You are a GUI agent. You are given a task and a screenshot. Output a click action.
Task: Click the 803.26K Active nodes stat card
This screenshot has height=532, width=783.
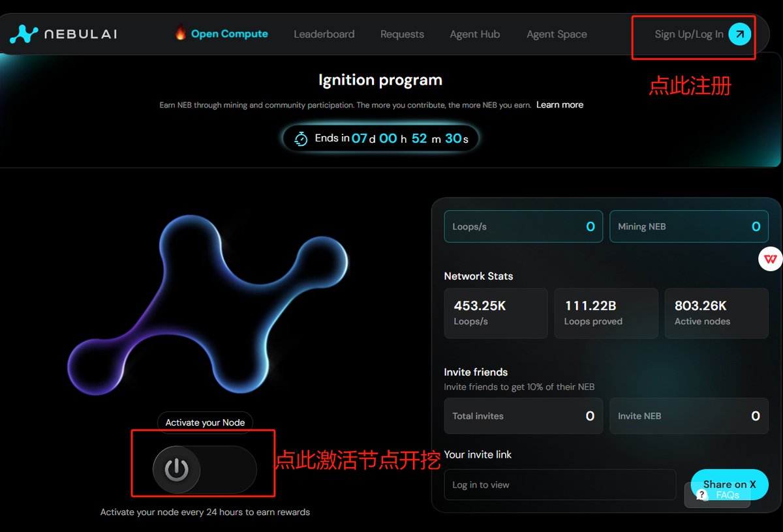tap(716, 313)
